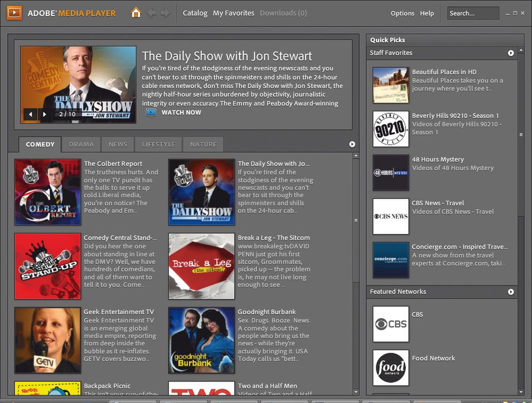Open the Beverly Hills 90210 logo thumbnail
Image resolution: width=532 pixels, height=403 pixels.
click(390, 129)
